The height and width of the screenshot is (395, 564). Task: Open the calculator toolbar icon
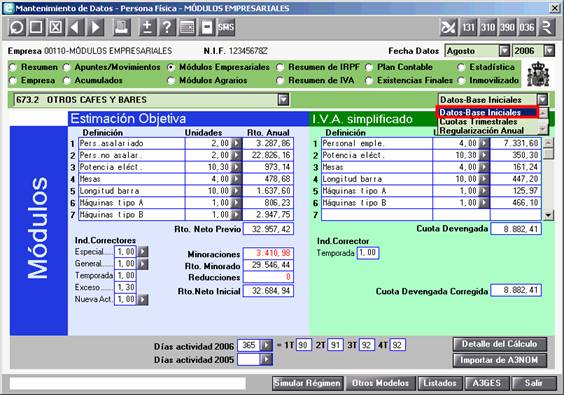[187, 27]
